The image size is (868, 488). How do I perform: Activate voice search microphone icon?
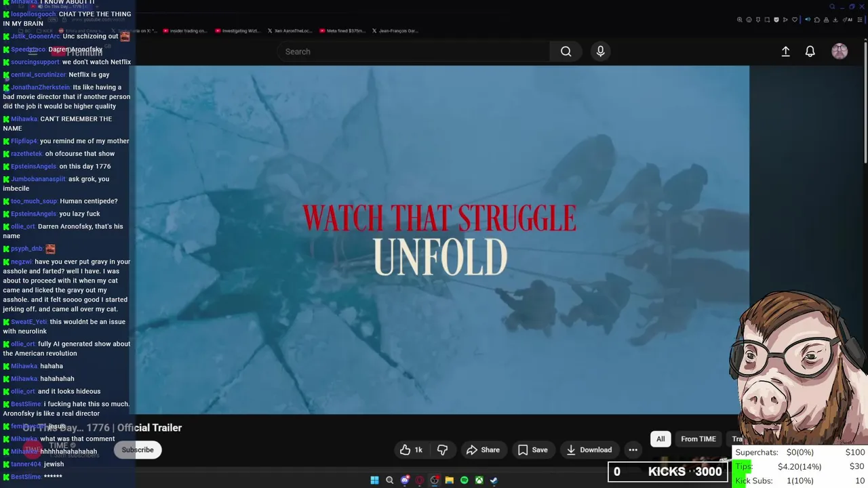600,52
